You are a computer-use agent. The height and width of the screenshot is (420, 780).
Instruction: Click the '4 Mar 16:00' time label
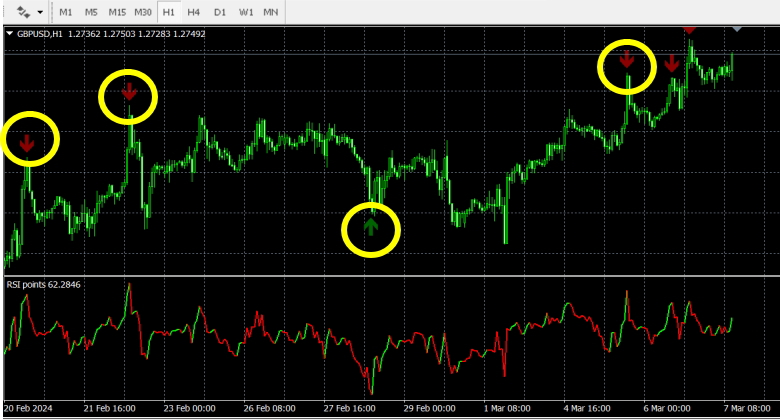click(x=587, y=409)
